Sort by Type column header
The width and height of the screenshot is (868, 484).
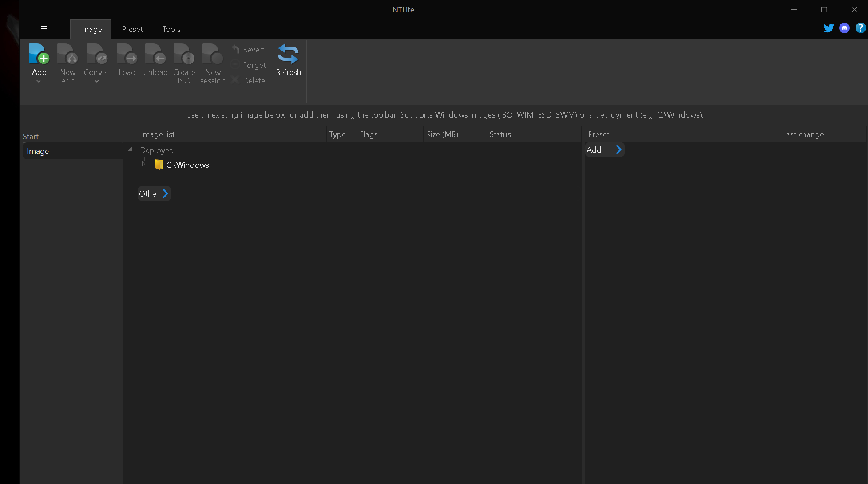tap(341, 134)
